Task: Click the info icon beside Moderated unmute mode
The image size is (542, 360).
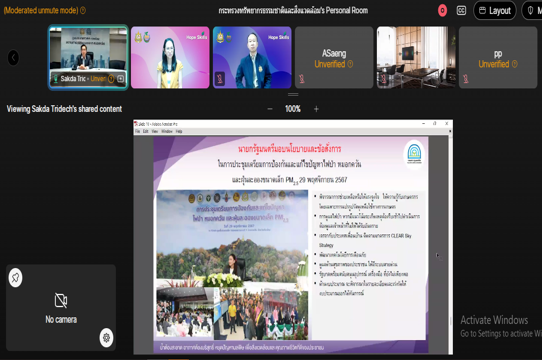Action: coord(83,10)
